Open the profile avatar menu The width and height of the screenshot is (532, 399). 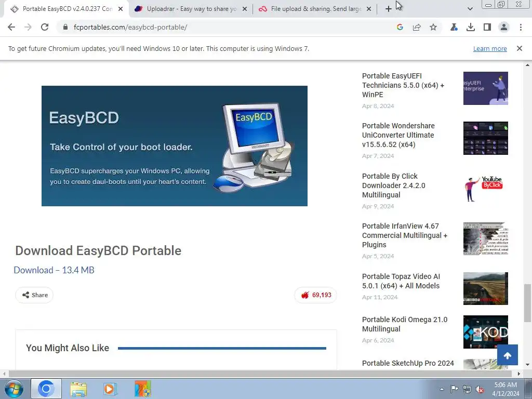point(504,27)
